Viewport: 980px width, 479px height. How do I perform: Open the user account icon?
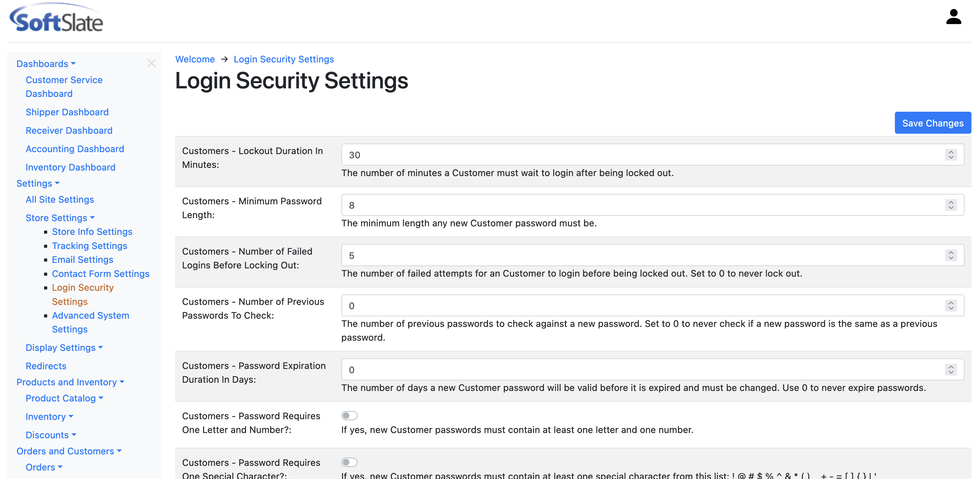point(953,17)
